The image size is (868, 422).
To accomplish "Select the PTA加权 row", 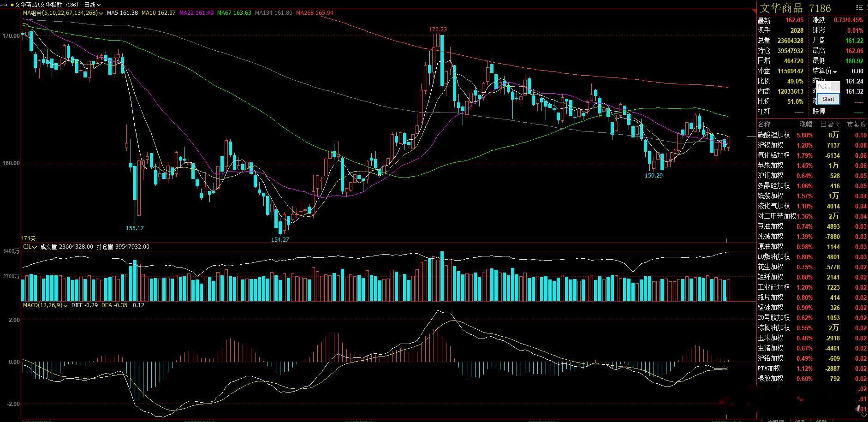I will point(812,369).
